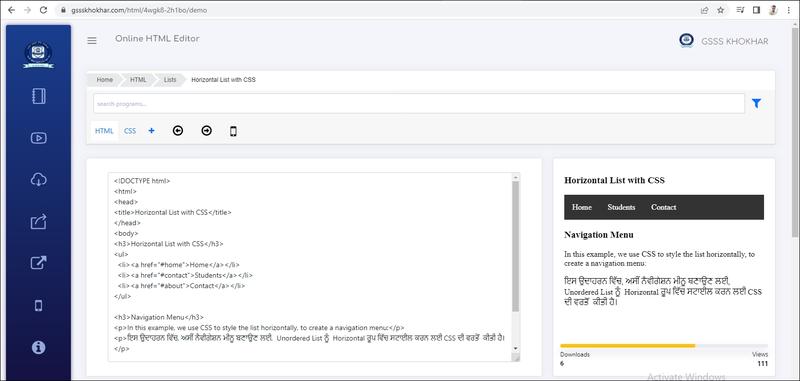Click the mobile phone icon in the sidebar
Screen dimensions: 800x381
point(39,305)
